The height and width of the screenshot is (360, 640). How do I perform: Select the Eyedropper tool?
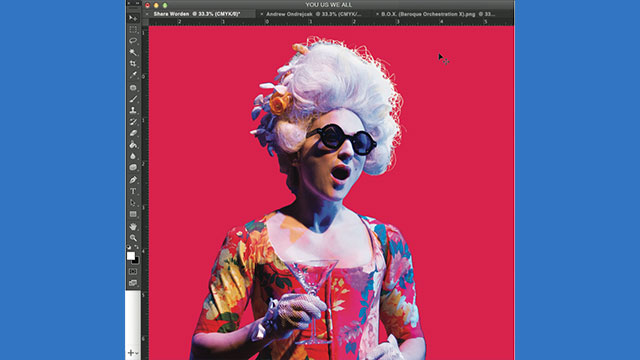133,75
